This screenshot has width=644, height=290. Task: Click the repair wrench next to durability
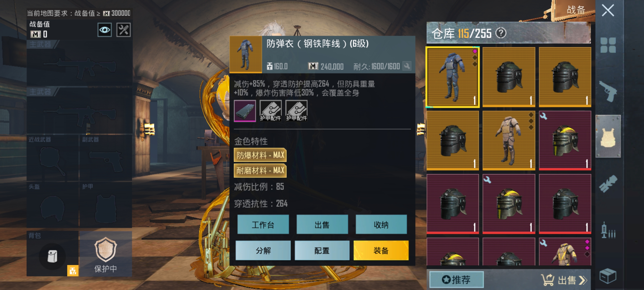[407, 66]
